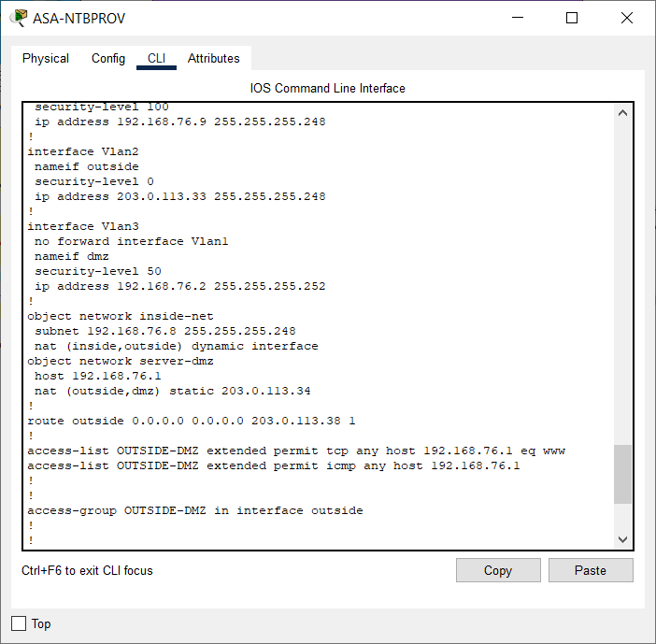656x644 pixels.
Task: Click the 'object network server-dmz' line
Action: coord(121,361)
